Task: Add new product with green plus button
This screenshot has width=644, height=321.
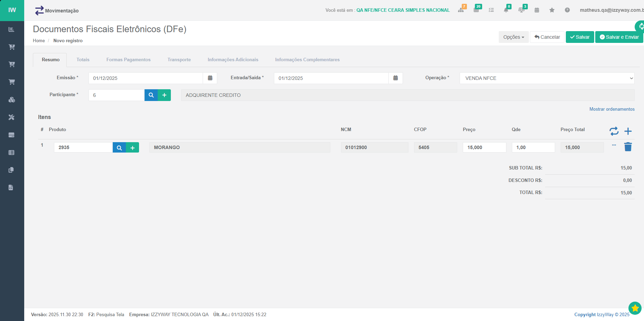Action: click(x=132, y=148)
